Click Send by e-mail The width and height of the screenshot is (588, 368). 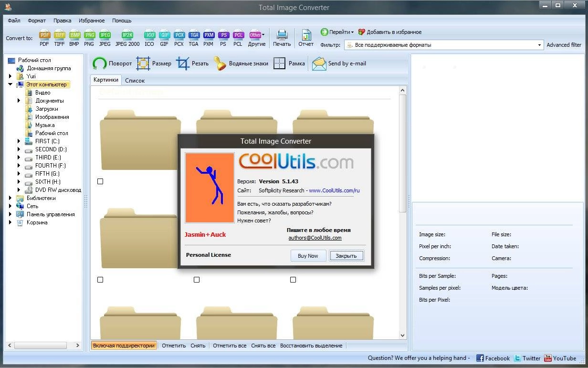coord(339,63)
